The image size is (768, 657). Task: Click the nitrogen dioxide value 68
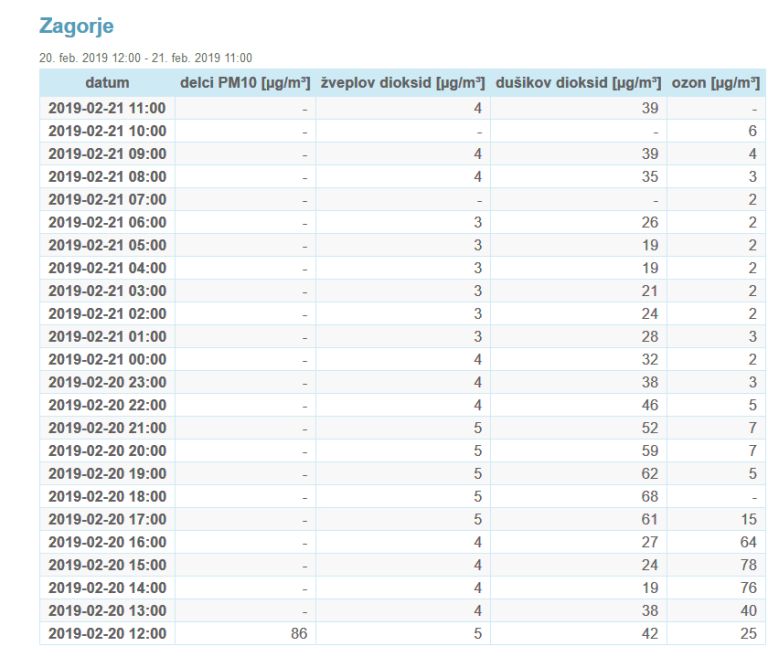[x=649, y=496]
